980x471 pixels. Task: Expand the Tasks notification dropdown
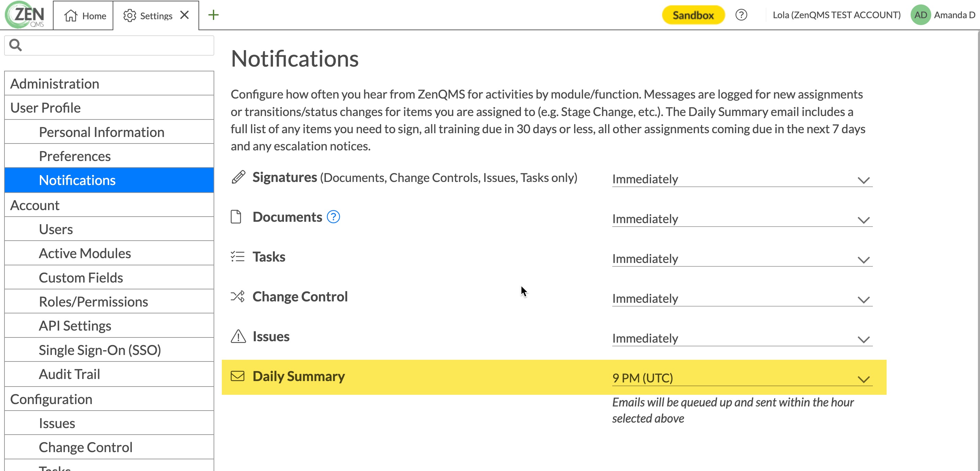pyautogui.click(x=741, y=259)
